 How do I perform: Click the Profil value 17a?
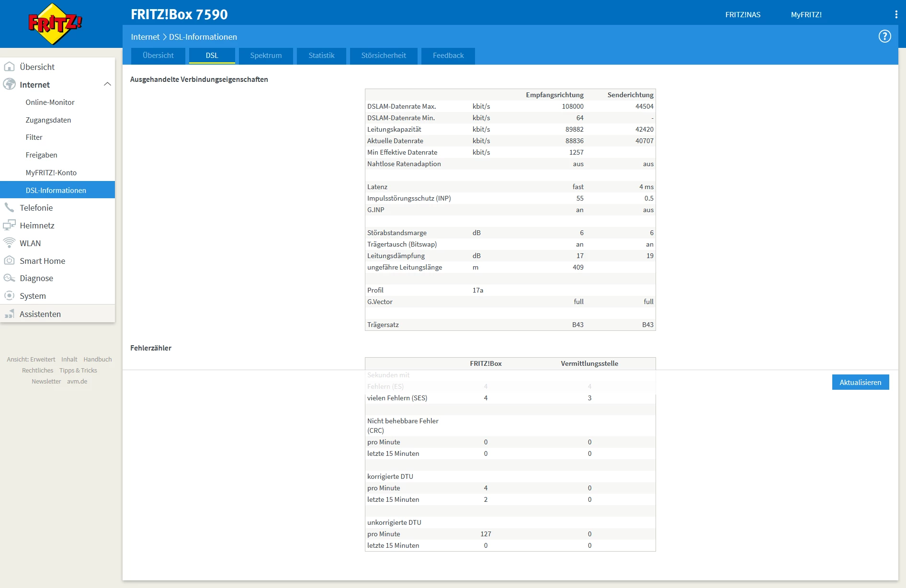(478, 290)
